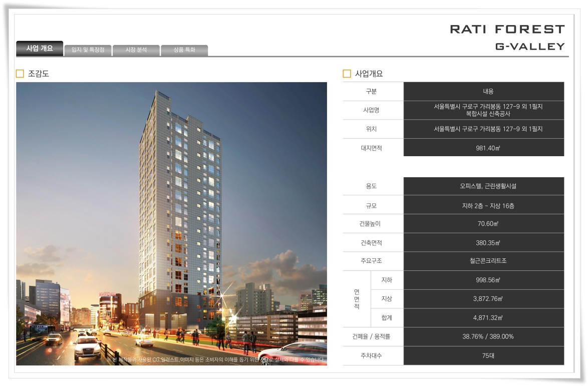Switch to the 입지 및 특장점 tab
Viewport: 588px width, 386px height.
(88, 50)
